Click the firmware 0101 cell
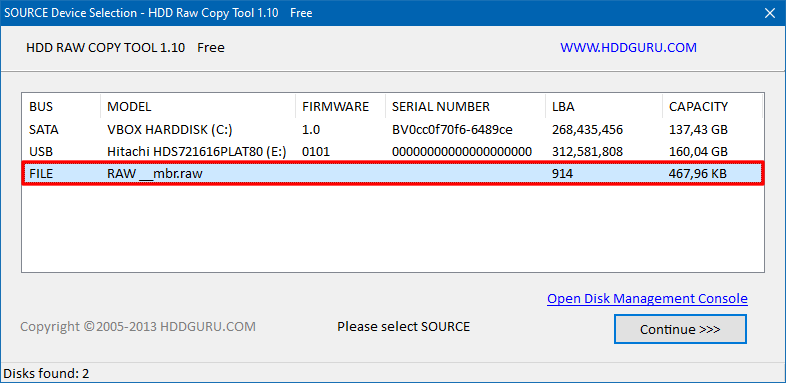Screen dimensions: 786x383 pos(316,151)
